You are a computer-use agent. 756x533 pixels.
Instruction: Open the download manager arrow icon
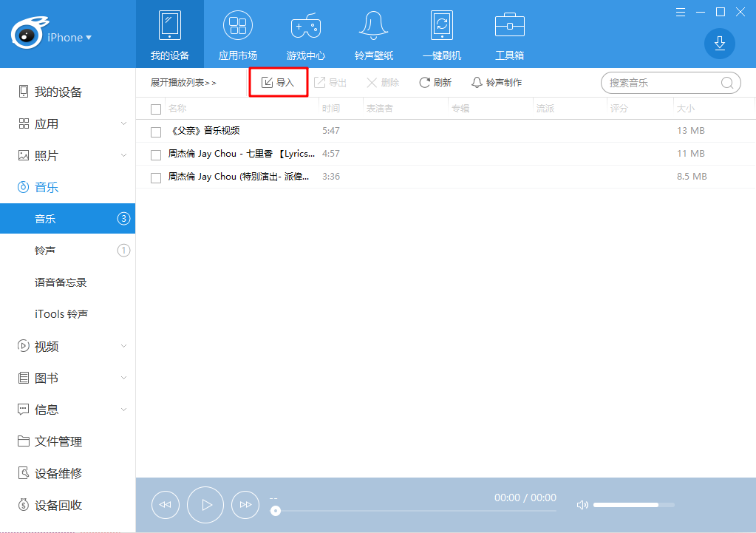click(x=719, y=44)
